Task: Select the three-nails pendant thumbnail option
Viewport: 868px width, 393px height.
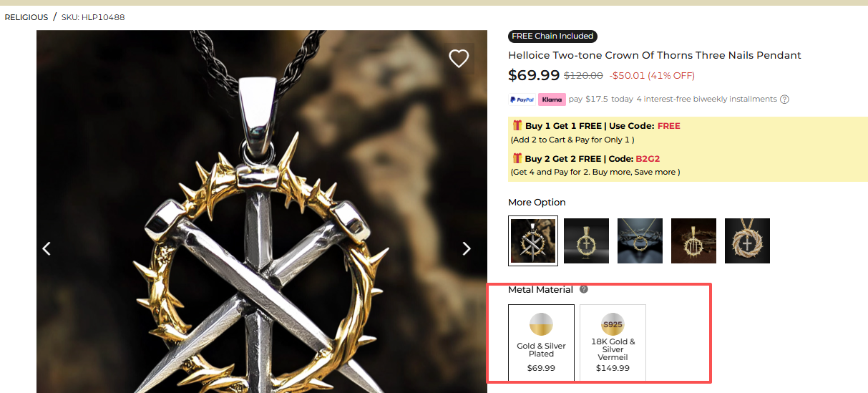Action: point(532,241)
